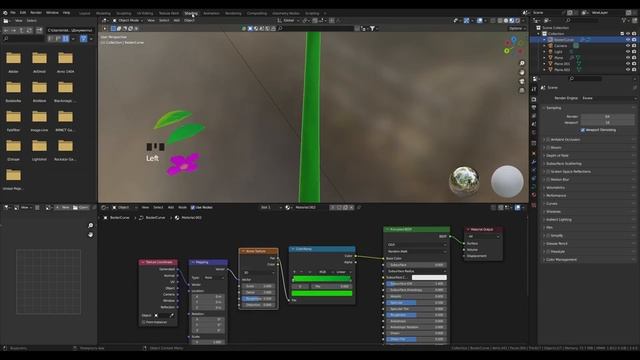The height and width of the screenshot is (360, 640).
Task: Open the Render Engine dropdown
Action: (609, 98)
